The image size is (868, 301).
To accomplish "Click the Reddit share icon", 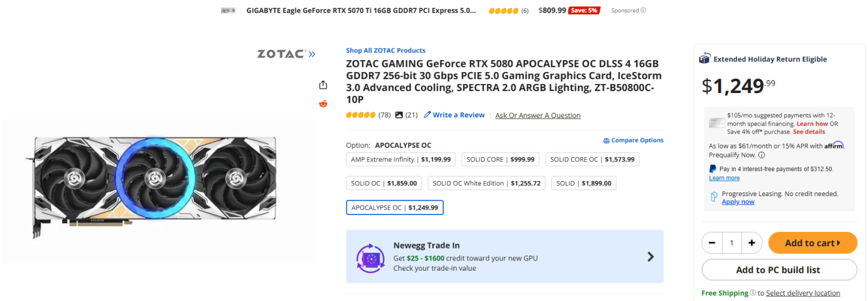I will click(x=323, y=104).
